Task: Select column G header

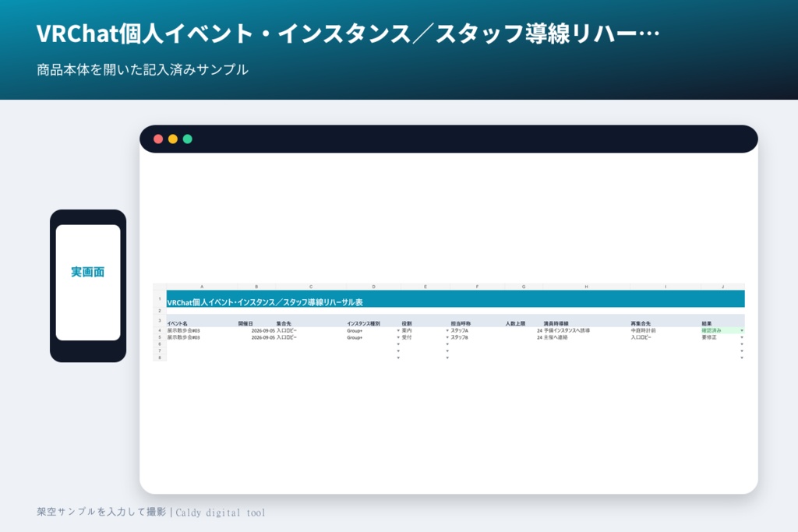Action: (x=524, y=287)
